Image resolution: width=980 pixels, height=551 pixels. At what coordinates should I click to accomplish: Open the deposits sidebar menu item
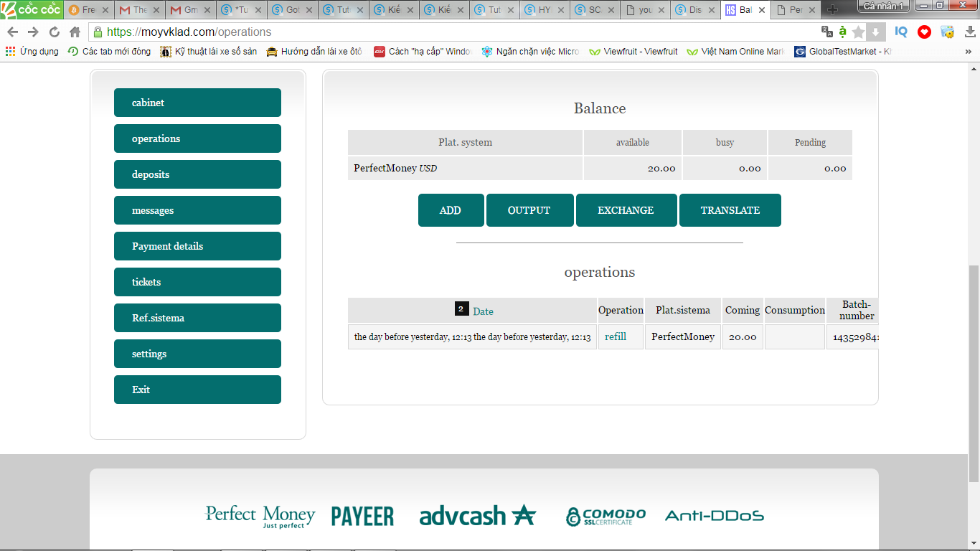point(197,174)
